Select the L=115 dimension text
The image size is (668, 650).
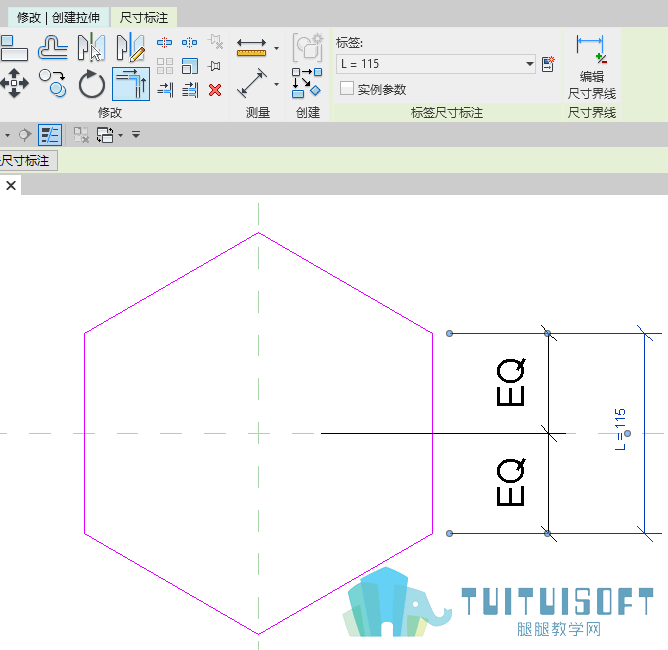pyautogui.click(x=620, y=429)
